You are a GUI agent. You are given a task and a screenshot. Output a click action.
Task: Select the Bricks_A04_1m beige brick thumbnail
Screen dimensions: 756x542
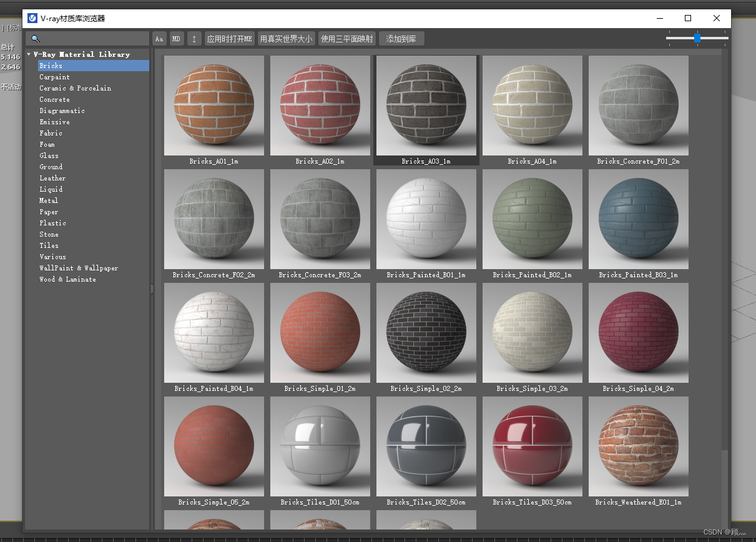coord(533,106)
